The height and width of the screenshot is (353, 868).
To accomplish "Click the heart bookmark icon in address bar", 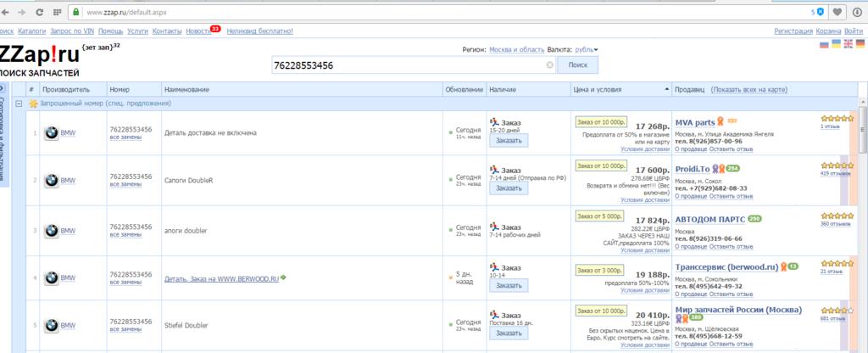I will point(837,12).
